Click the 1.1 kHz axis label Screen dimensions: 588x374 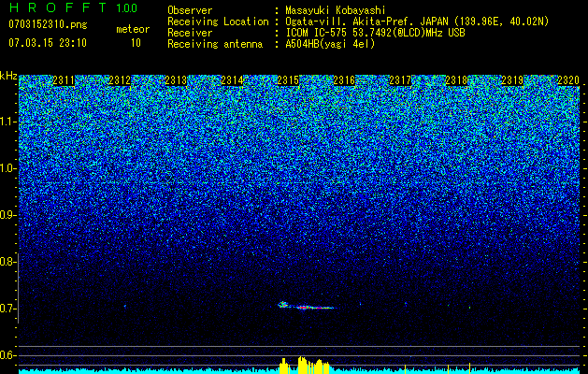tap(8, 122)
